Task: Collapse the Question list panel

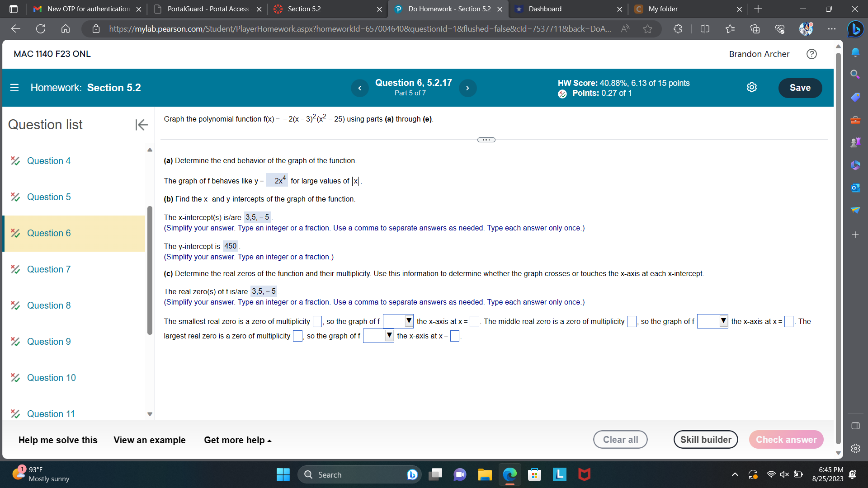Action: click(142, 125)
